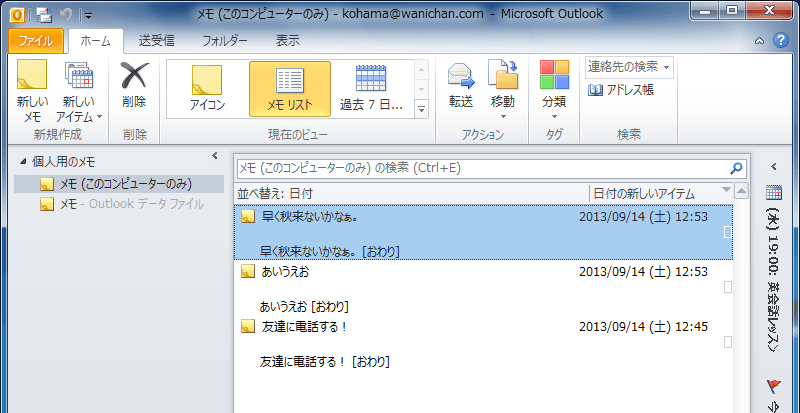Choose the 過去 7 日 view
This screenshot has height=413, width=800.
click(x=371, y=88)
